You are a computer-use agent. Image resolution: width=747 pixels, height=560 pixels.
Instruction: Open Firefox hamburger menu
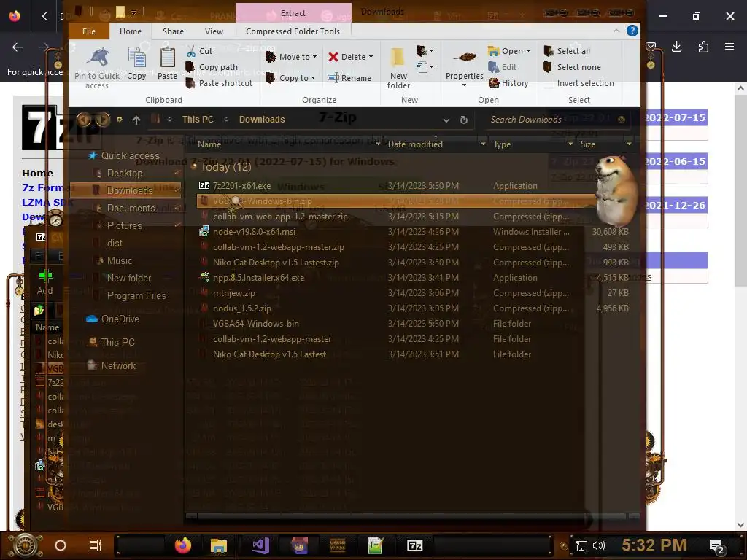click(729, 47)
